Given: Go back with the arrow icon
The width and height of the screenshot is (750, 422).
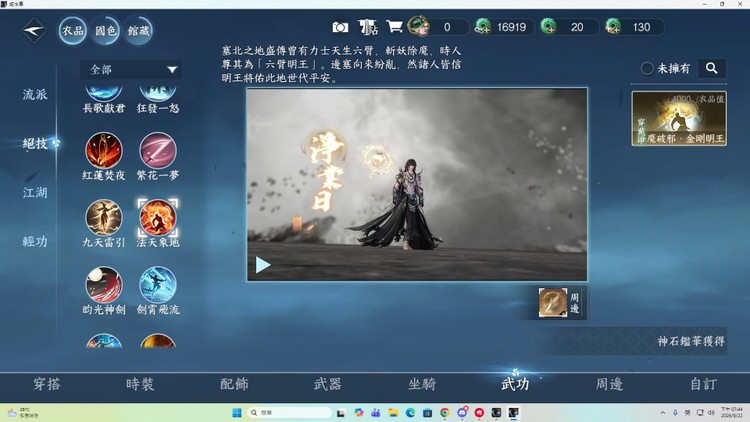Looking at the screenshot, I should tap(34, 31).
